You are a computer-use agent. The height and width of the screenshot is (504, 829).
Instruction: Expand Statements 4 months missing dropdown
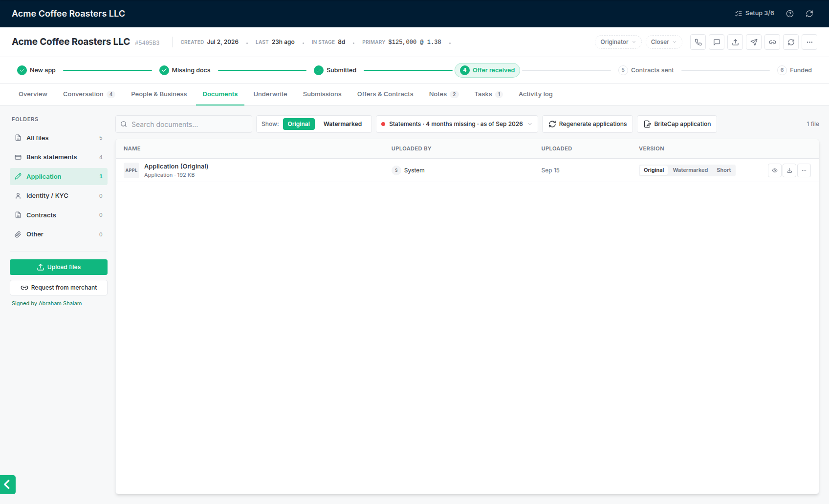coord(457,124)
